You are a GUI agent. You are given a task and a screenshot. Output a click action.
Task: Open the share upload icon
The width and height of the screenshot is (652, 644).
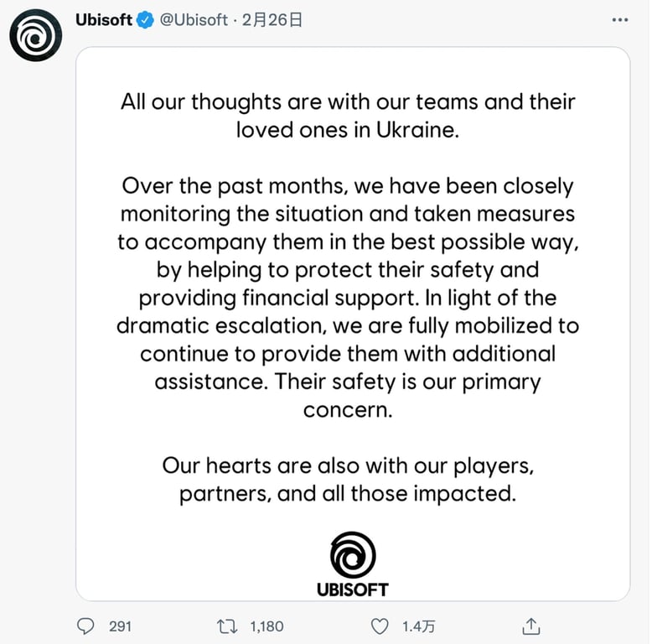click(531, 626)
